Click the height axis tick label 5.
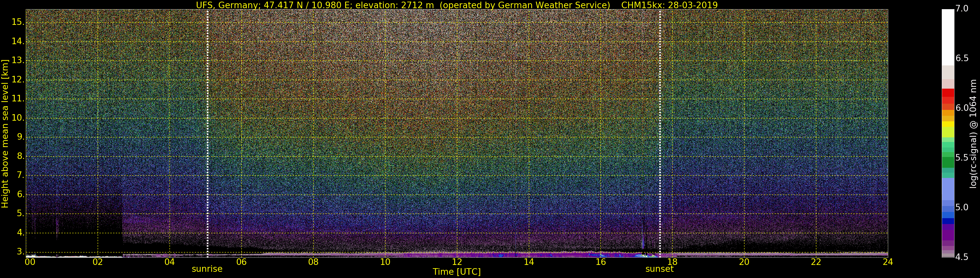Screen dimensions: 980x278 [21, 214]
